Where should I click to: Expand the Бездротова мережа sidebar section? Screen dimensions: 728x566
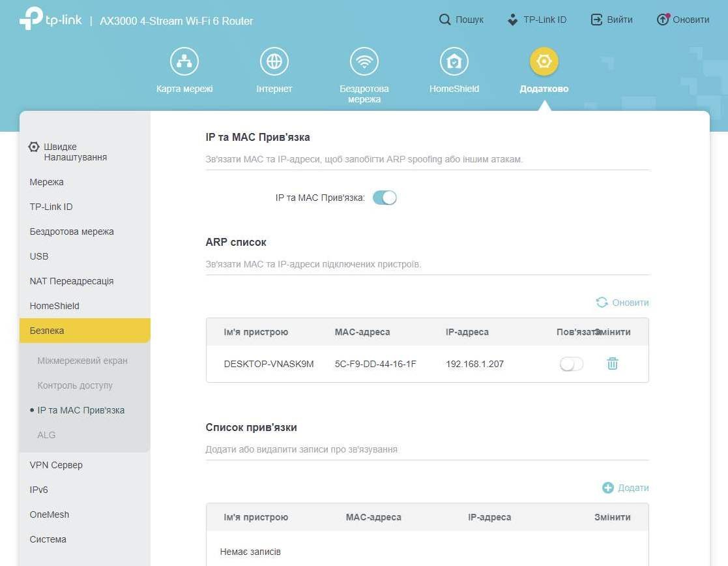(x=72, y=231)
